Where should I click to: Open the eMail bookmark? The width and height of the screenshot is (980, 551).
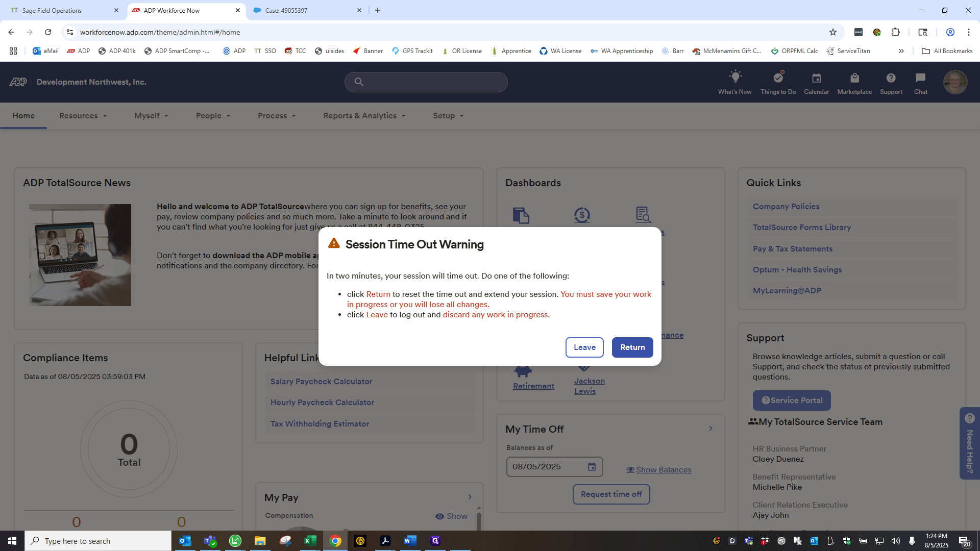click(x=45, y=51)
